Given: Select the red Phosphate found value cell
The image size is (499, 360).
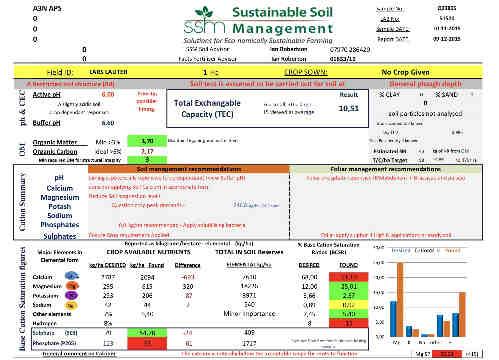Looking at the screenshot, I should pos(147,343).
